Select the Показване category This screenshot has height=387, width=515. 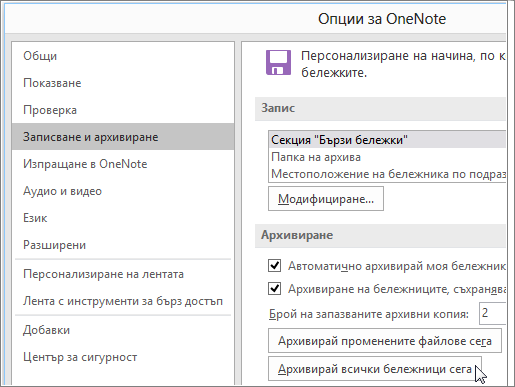tap(123, 83)
